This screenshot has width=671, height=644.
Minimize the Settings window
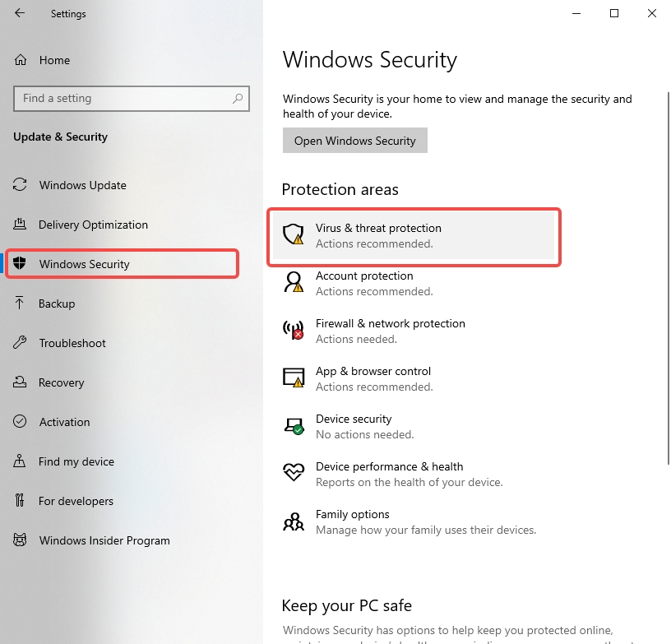[x=576, y=13]
